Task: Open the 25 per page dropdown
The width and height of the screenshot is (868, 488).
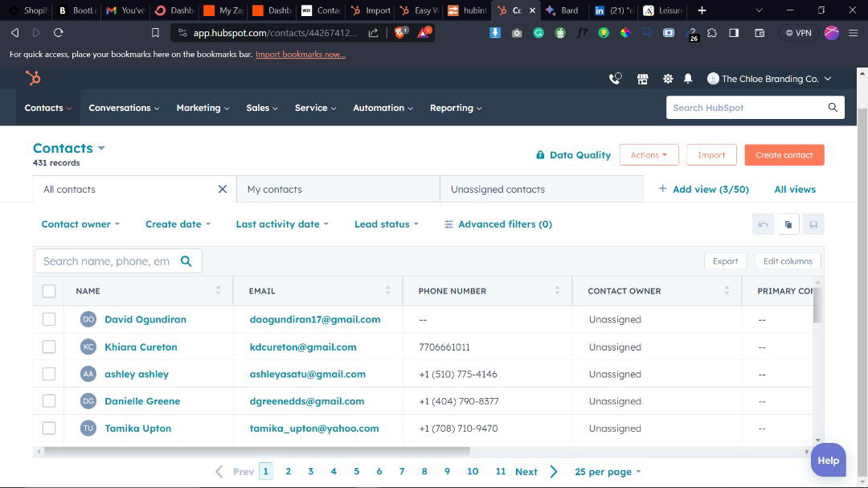Action: click(x=608, y=472)
